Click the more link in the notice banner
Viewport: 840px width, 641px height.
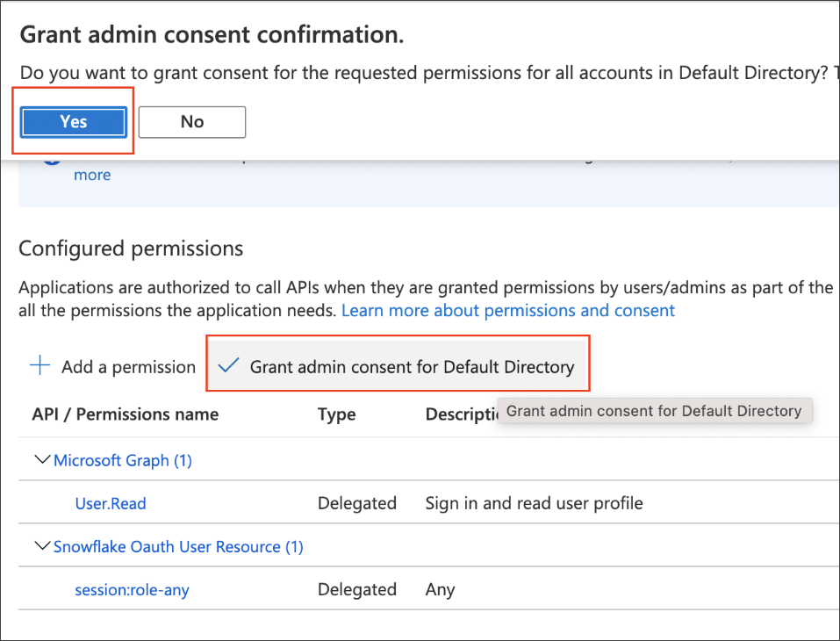tap(92, 175)
